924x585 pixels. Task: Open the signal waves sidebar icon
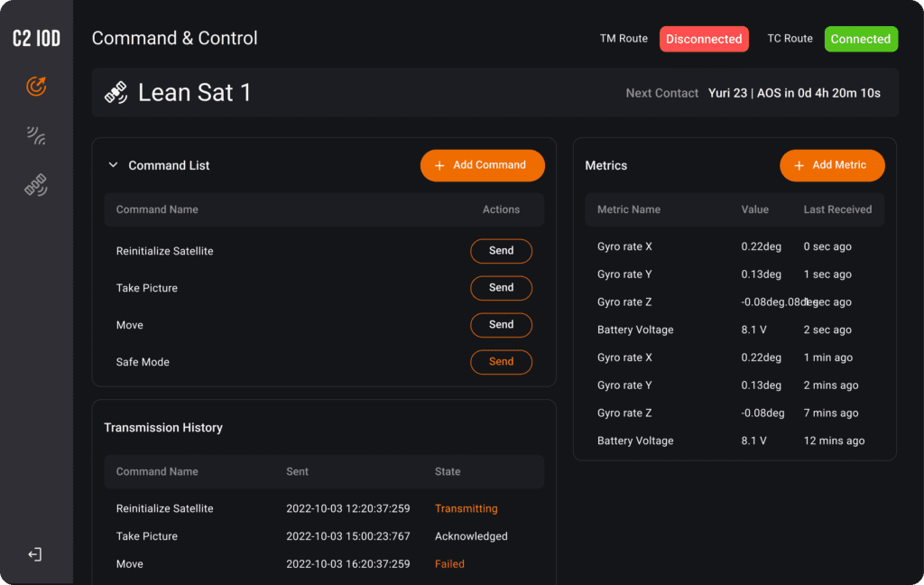[x=36, y=136]
